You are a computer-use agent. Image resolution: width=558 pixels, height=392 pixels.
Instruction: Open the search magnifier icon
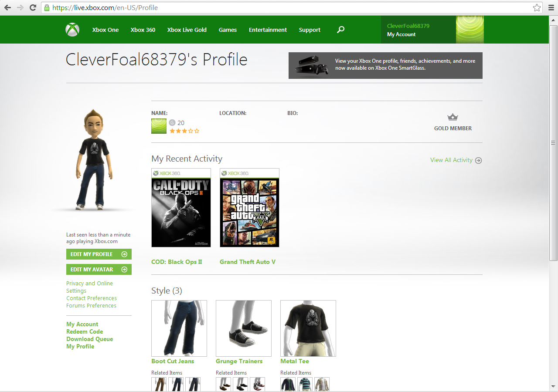click(341, 30)
